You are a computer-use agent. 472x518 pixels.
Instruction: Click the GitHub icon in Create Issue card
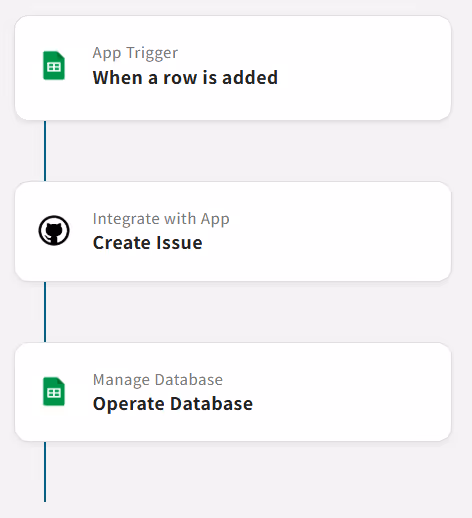[54, 230]
